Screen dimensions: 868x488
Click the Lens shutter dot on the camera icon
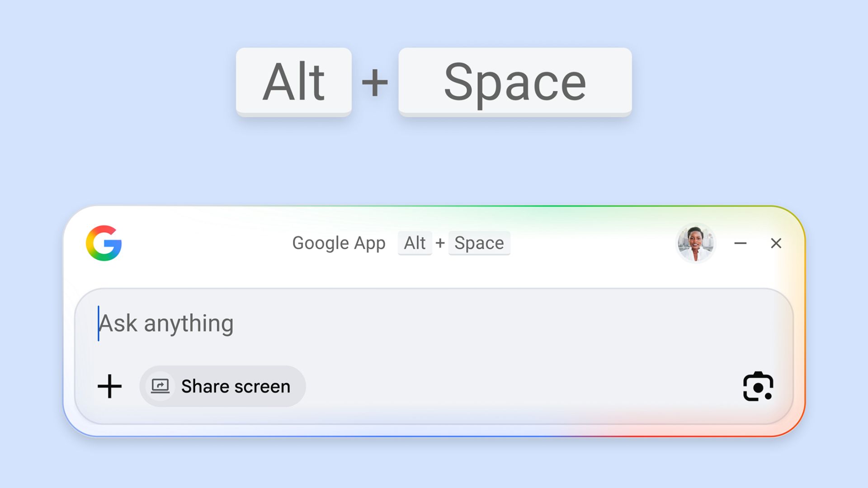[768, 397]
